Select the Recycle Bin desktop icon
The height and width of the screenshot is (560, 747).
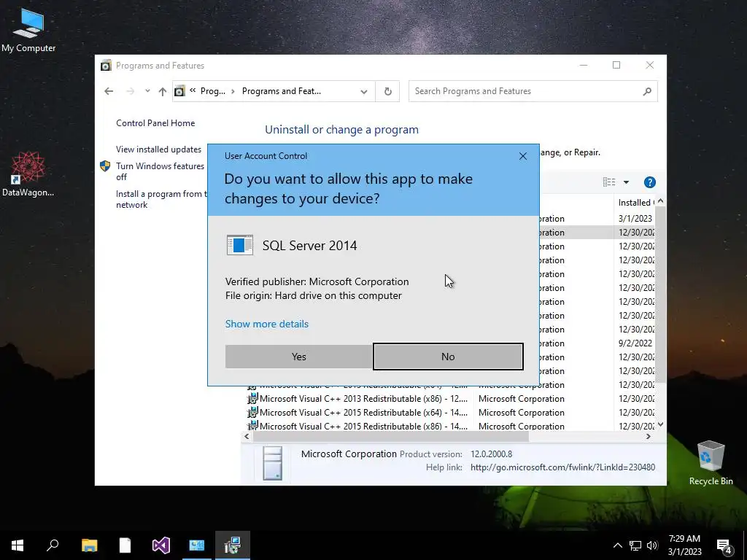click(711, 463)
